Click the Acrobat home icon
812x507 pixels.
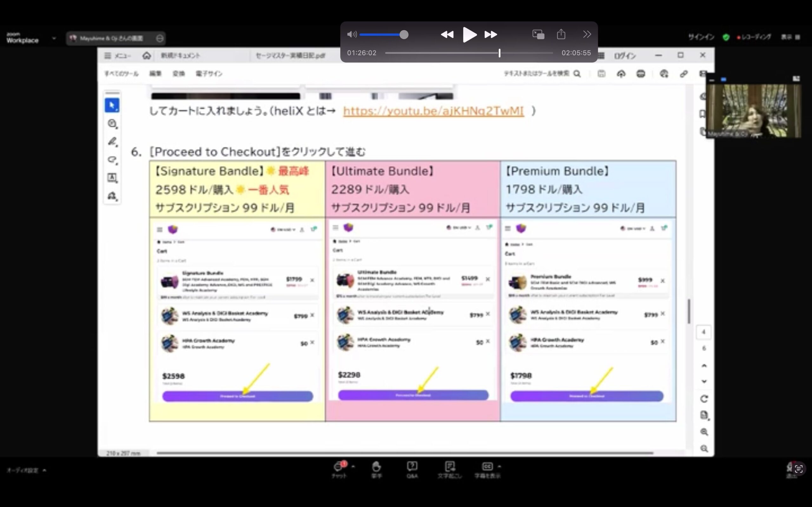click(146, 56)
